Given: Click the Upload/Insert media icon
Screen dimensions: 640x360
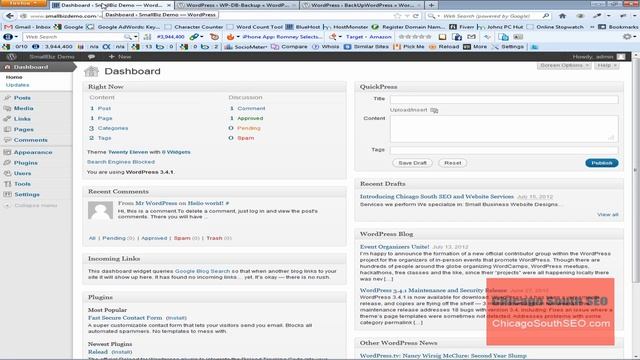Looking at the screenshot, I should [434, 110].
